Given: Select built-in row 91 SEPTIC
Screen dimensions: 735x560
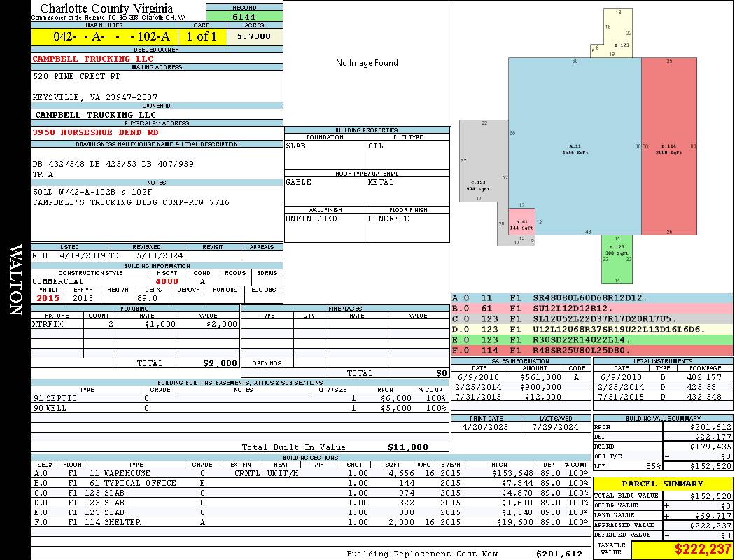Looking at the screenshot, I should pyautogui.click(x=240, y=398).
